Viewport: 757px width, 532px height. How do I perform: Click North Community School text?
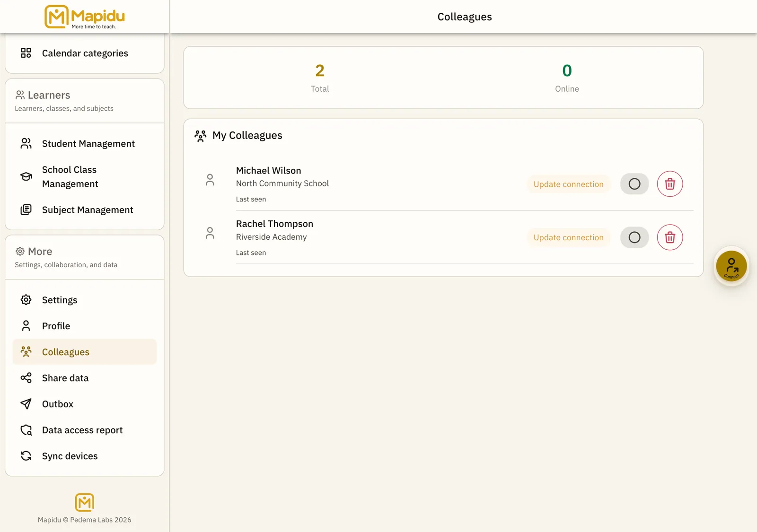(282, 183)
